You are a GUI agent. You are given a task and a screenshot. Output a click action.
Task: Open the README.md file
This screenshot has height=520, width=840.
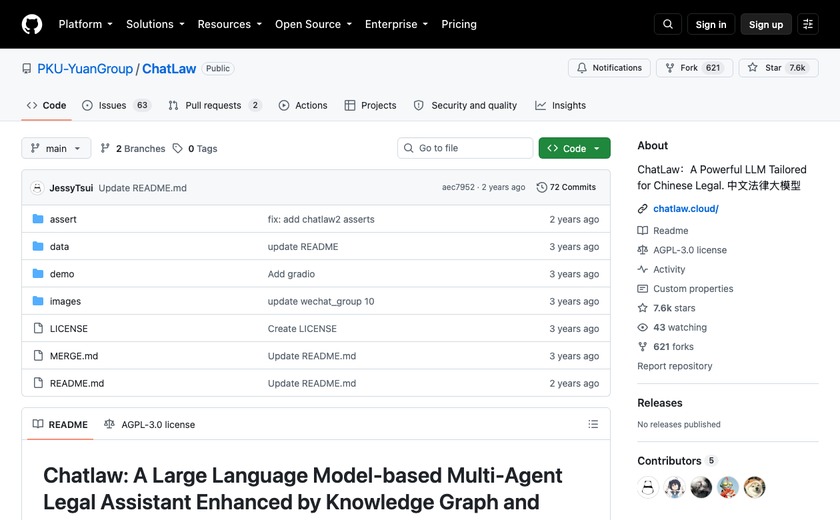[77, 383]
